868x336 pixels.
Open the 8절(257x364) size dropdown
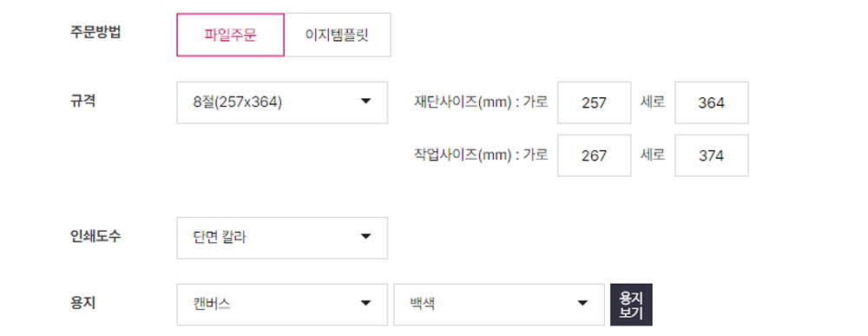pyautogui.click(x=282, y=103)
